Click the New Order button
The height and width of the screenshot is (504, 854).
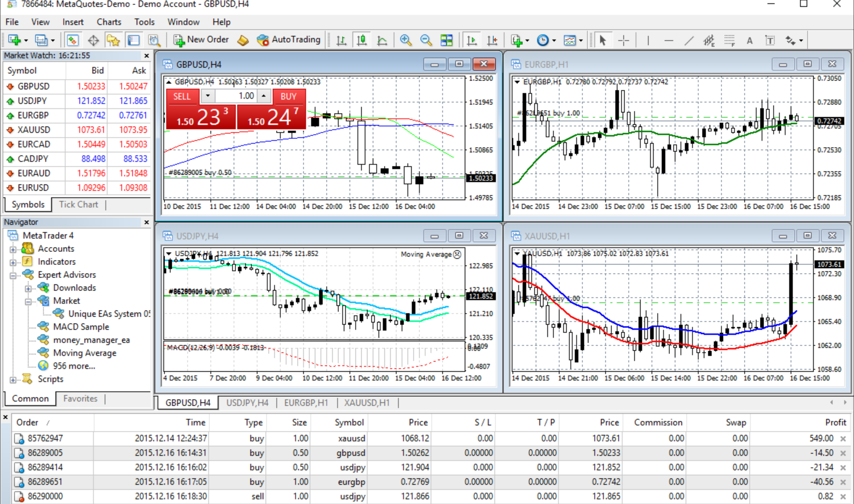point(201,40)
